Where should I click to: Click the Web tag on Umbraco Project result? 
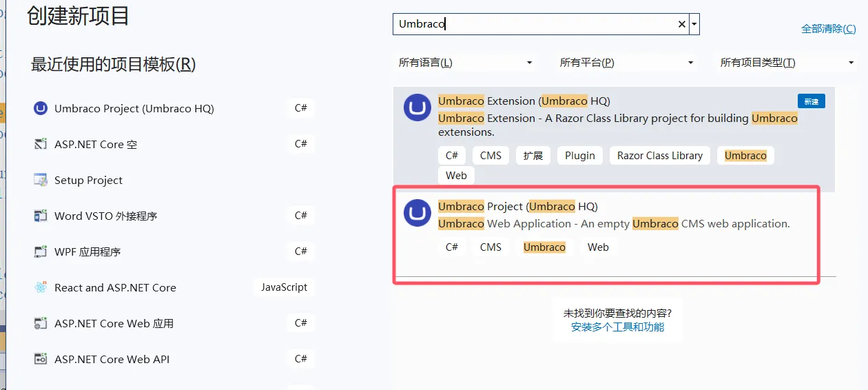[x=598, y=247]
